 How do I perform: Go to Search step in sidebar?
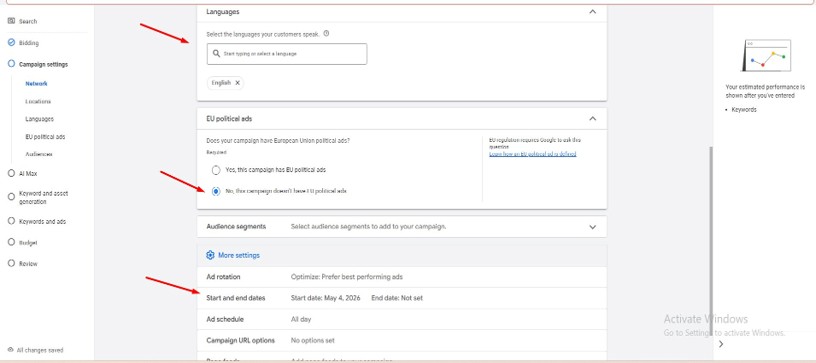pyautogui.click(x=28, y=21)
